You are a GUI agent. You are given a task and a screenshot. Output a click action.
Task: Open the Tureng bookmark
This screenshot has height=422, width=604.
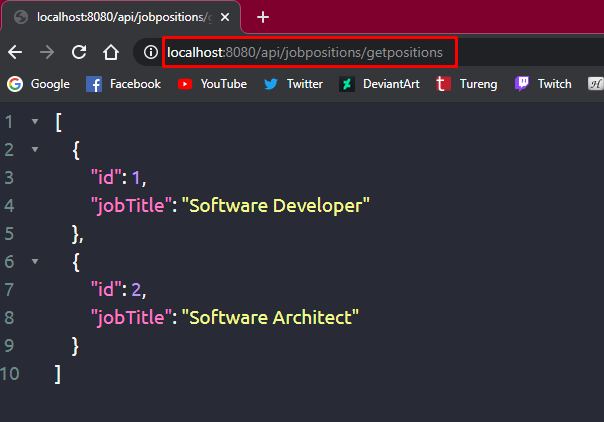pos(466,84)
